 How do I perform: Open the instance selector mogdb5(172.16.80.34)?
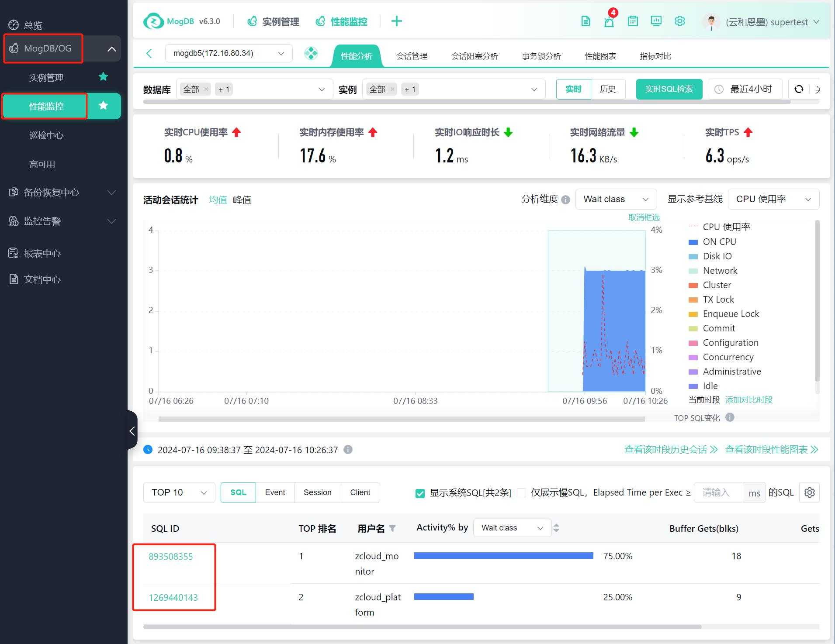click(x=229, y=53)
